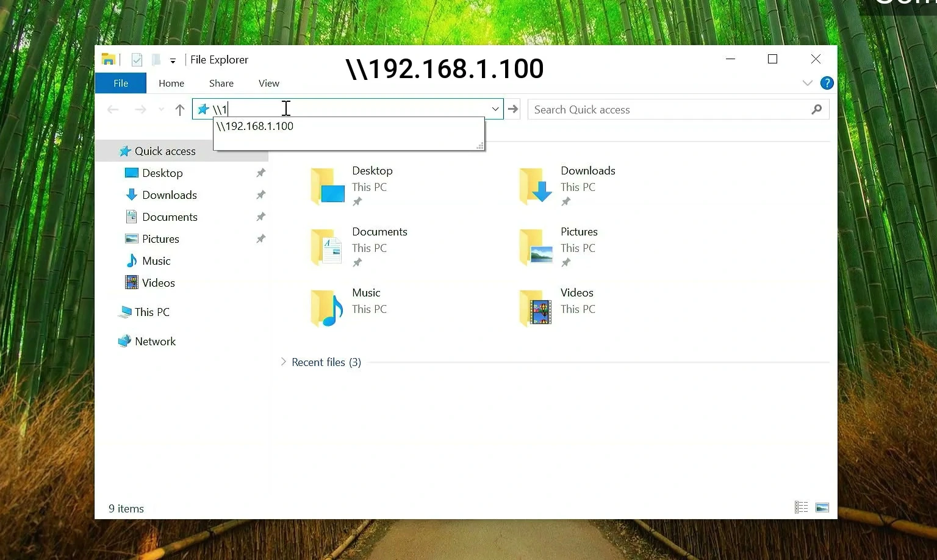The image size is (937, 560).
Task: Click the search magnifier icon
Action: click(817, 110)
